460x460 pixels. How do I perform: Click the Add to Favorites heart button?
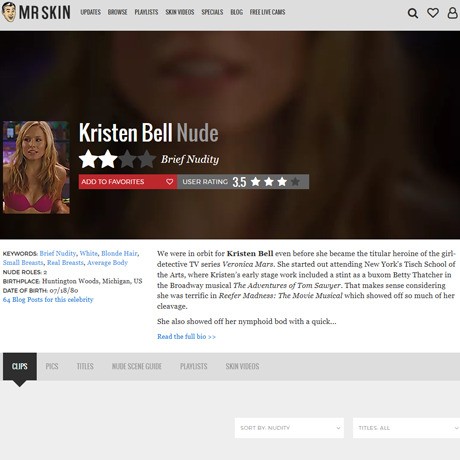click(x=128, y=182)
